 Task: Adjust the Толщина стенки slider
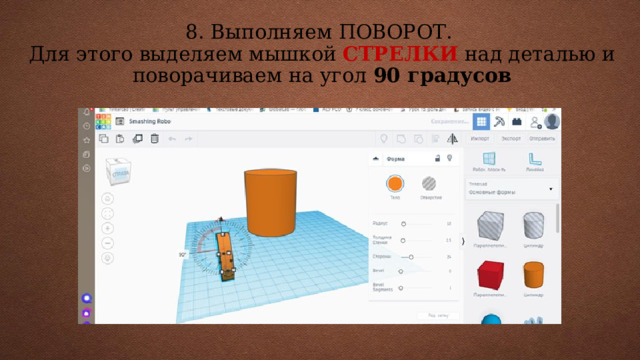(403, 241)
